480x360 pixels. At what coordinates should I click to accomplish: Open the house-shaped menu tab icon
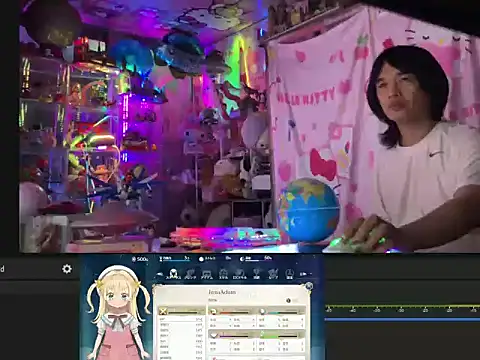coord(223,274)
